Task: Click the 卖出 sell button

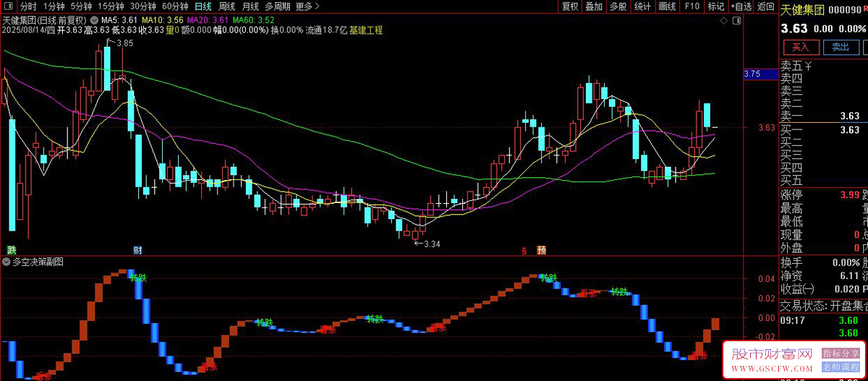Action: coord(840,47)
